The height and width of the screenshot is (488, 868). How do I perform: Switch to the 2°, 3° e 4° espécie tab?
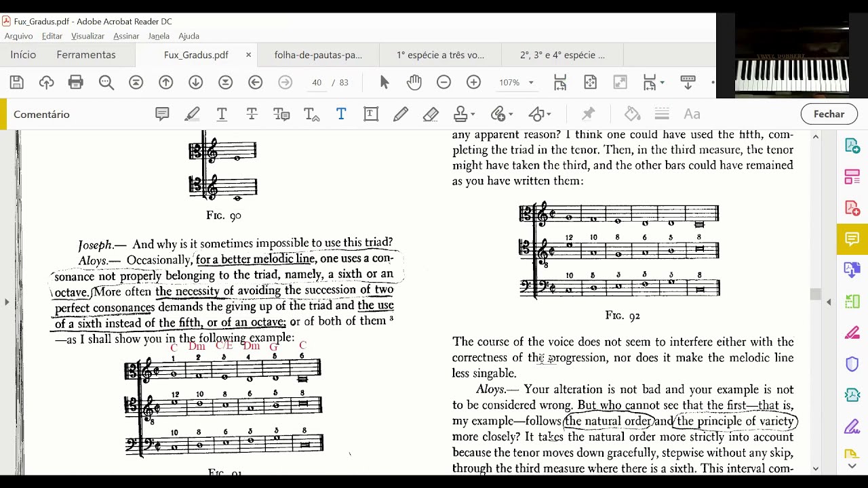tap(562, 55)
